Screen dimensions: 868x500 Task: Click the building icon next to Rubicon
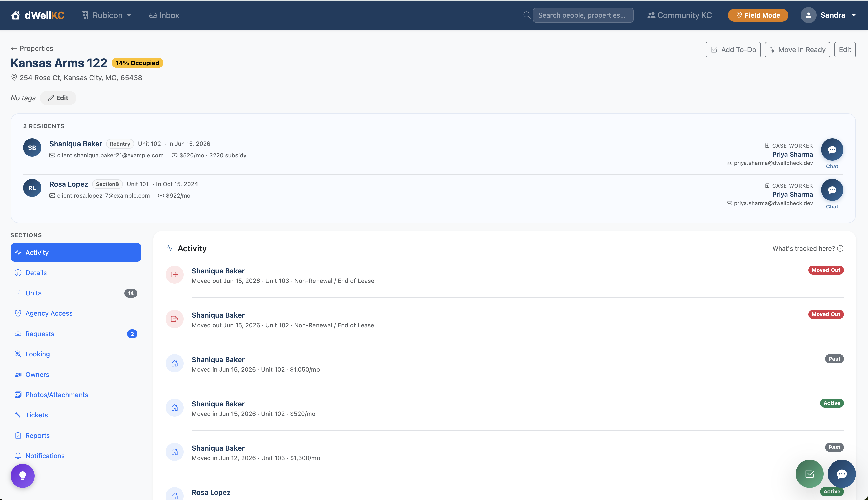(x=84, y=15)
